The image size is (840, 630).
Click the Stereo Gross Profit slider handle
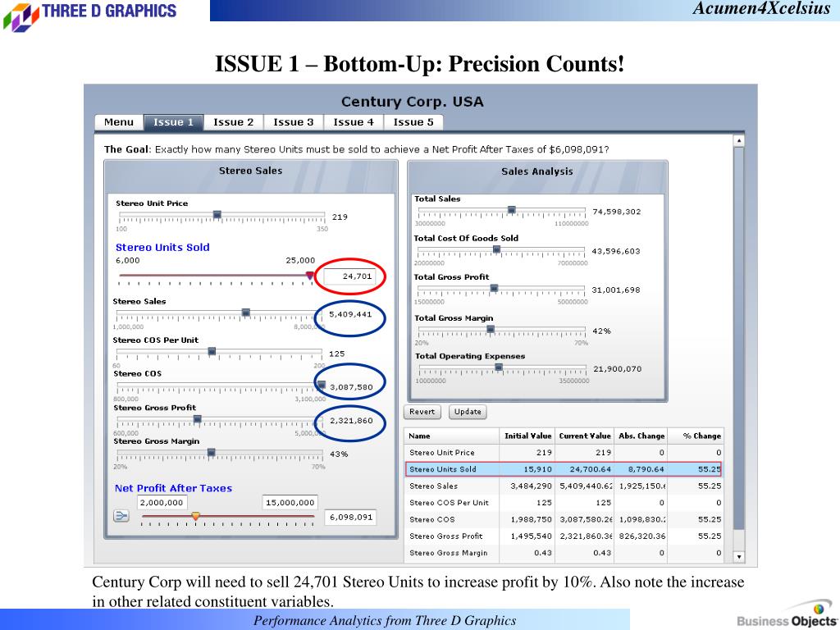coord(197,419)
